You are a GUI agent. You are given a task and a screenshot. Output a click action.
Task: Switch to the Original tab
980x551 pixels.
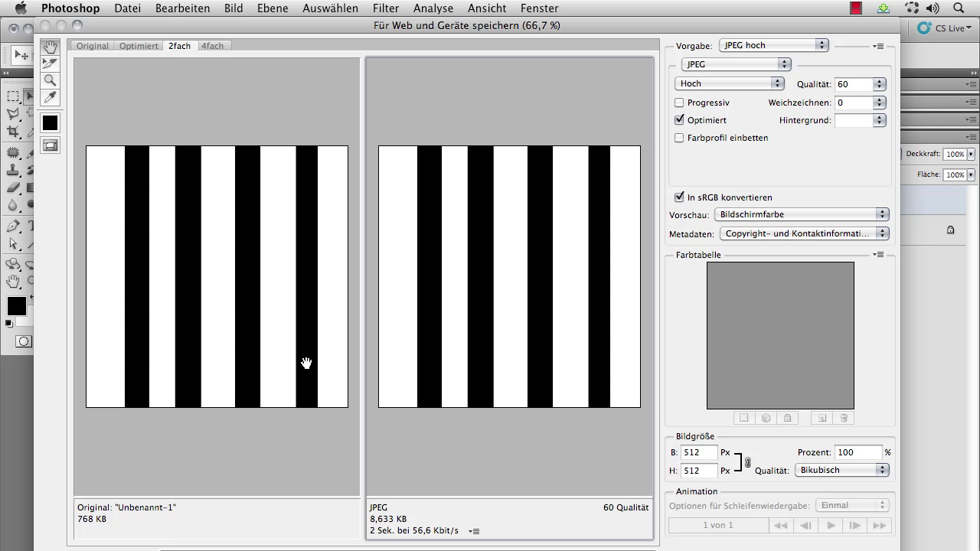coord(92,46)
